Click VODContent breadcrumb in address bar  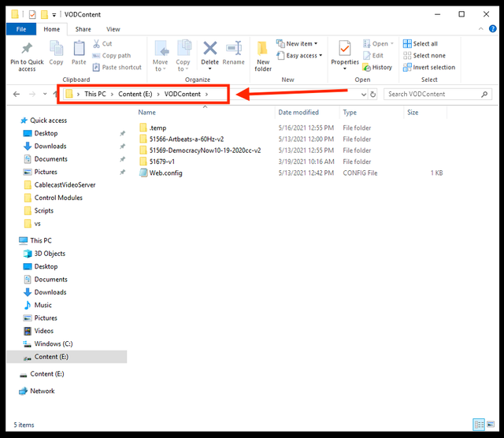[x=182, y=94]
